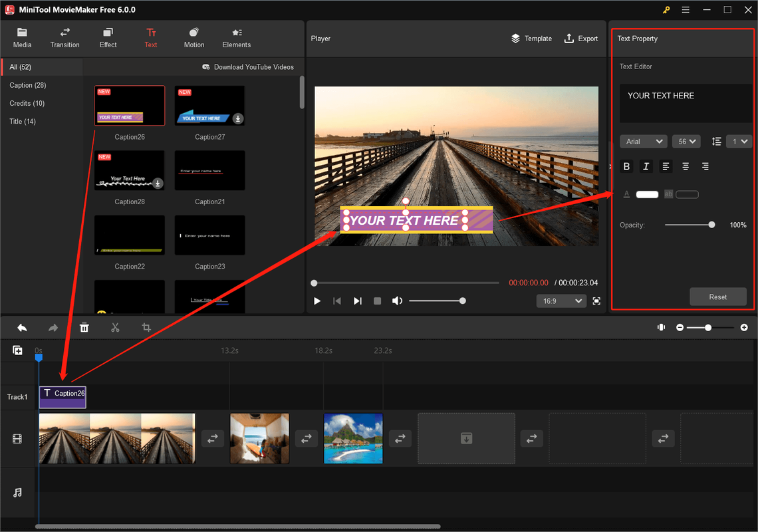Jump to previous frame
758x532 pixels.
337,301
